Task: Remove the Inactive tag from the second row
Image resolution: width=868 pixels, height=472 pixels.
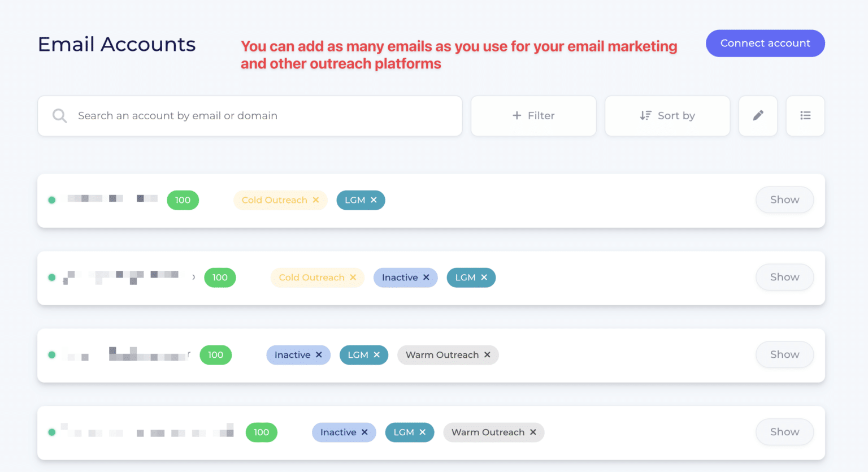Action: click(426, 278)
